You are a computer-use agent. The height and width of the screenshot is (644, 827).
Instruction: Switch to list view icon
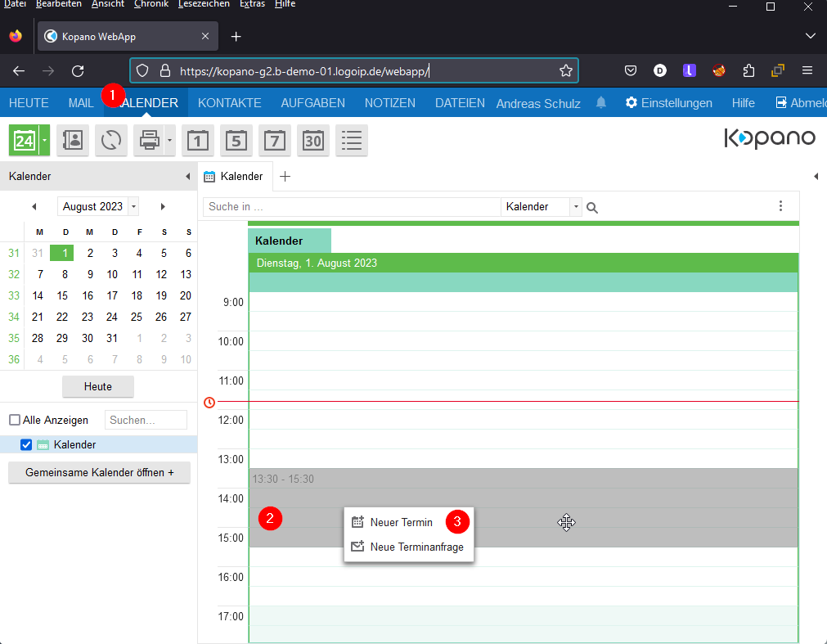(352, 141)
